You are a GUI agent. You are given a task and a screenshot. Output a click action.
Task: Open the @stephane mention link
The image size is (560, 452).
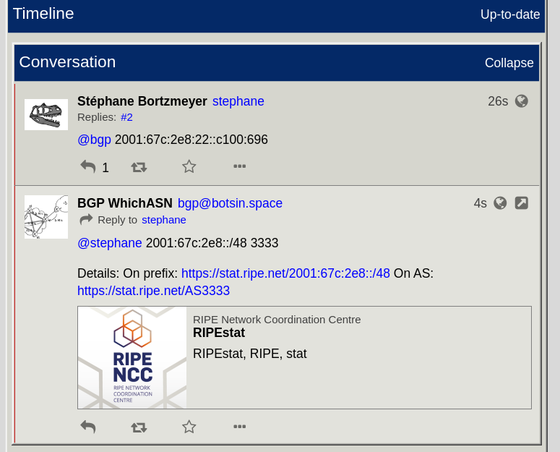110,243
